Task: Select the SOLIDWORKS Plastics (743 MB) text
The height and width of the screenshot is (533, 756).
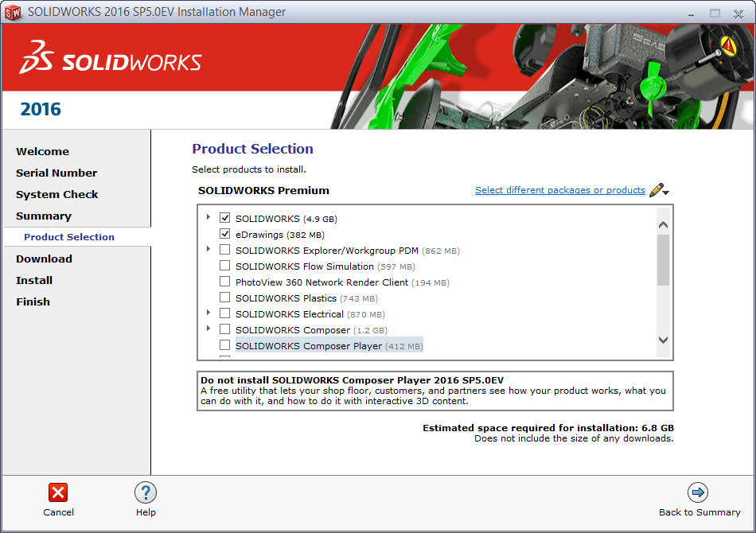Action: click(306, 298)
